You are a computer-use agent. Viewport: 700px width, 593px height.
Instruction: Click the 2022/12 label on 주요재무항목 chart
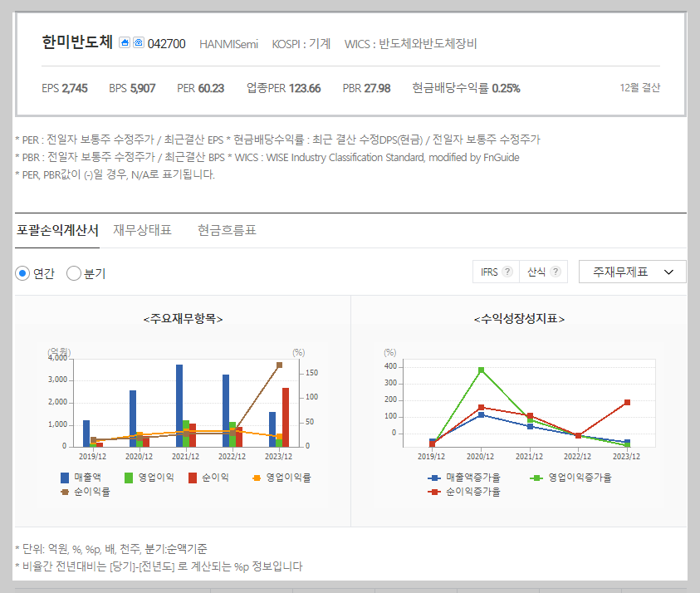tap(232, 457)
